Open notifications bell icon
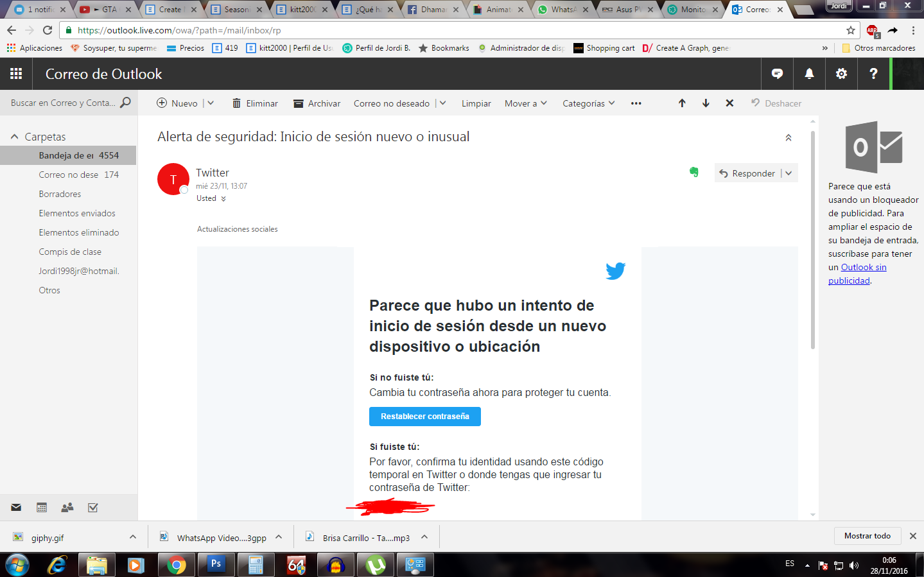 [809, 74]
